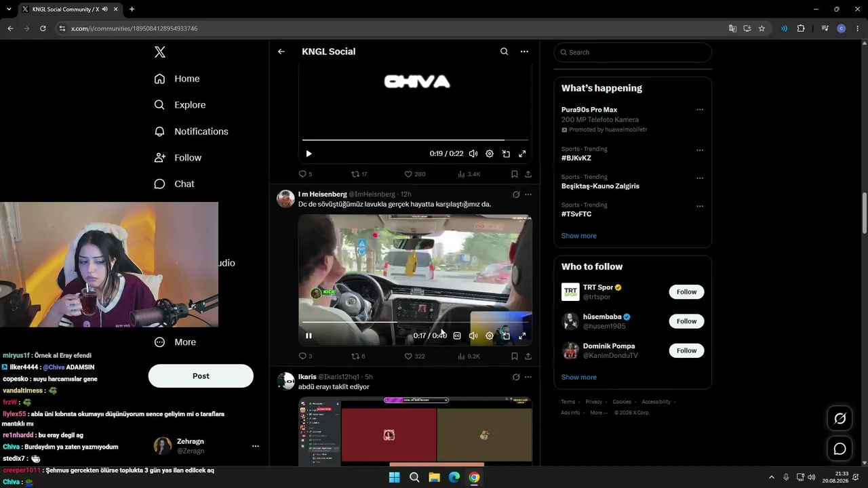Open more options on Heisenberg post

(x=528, y=195)
